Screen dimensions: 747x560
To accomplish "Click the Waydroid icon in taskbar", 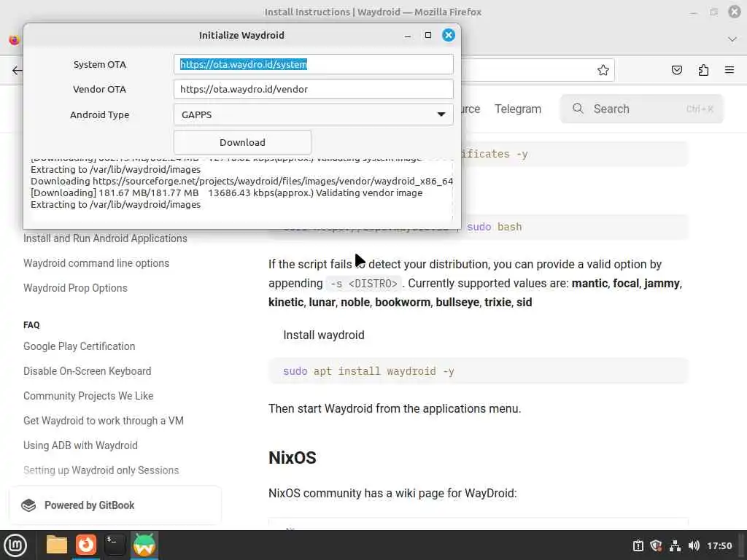I will coord(144,545).
